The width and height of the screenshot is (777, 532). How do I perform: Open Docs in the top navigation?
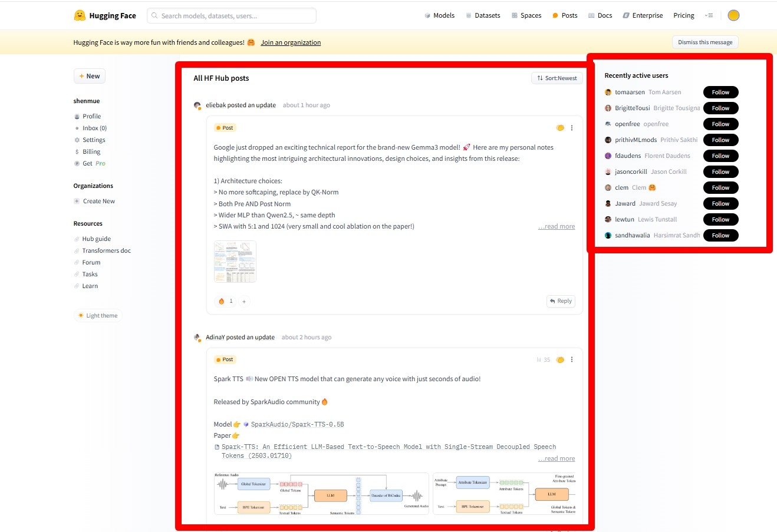[x=600, y=15]
